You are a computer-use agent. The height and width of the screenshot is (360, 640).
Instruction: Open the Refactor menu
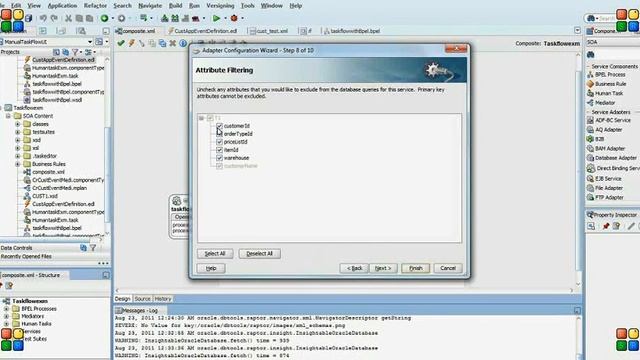95,6
